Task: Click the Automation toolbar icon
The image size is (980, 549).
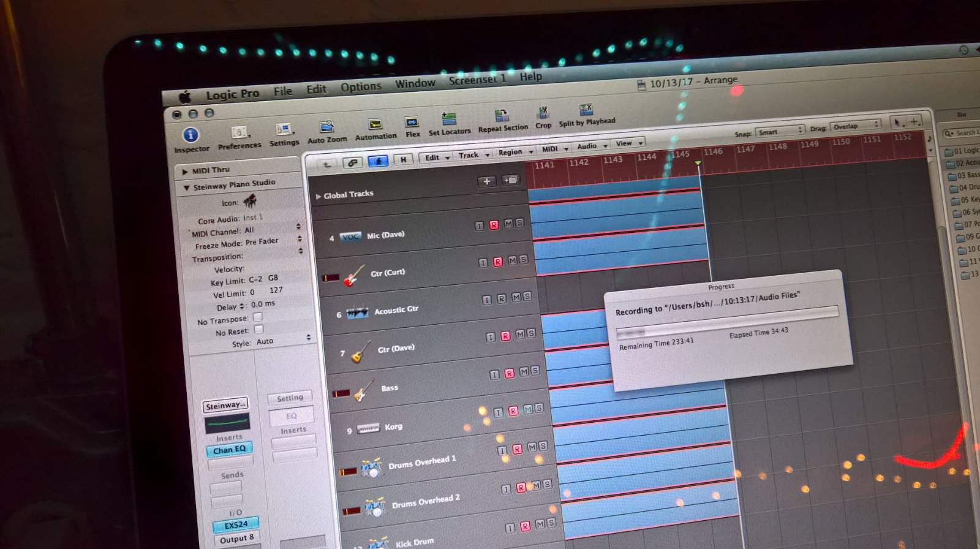Action: pyautogui.click(x=375, y=124)
